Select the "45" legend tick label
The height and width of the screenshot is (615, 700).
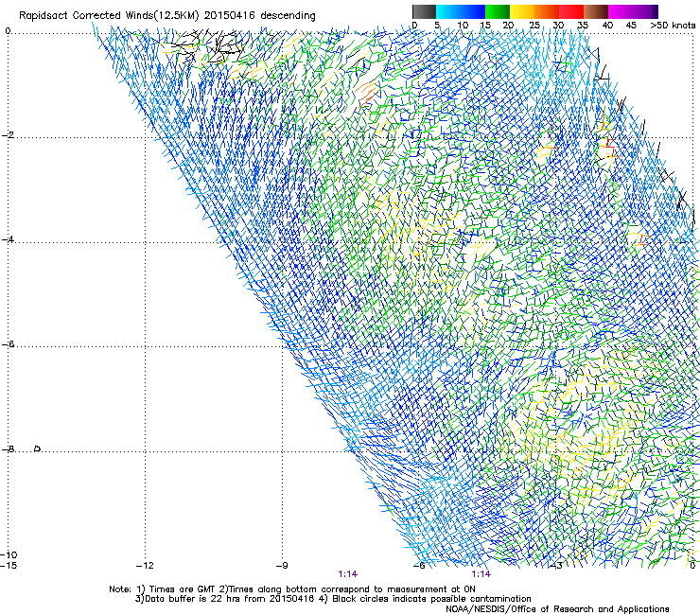pyautogui.click(x=631, y=26)
